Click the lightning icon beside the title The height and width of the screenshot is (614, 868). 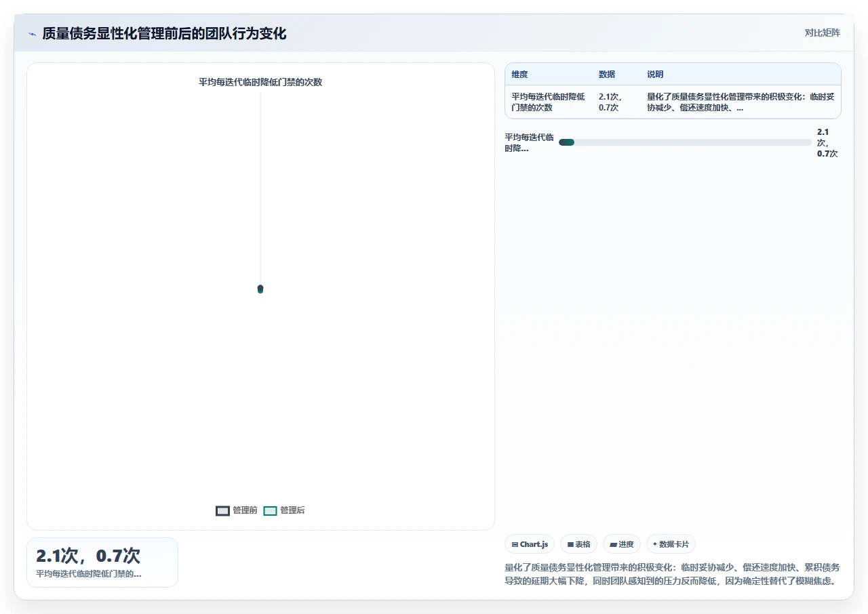click(32, 34)
